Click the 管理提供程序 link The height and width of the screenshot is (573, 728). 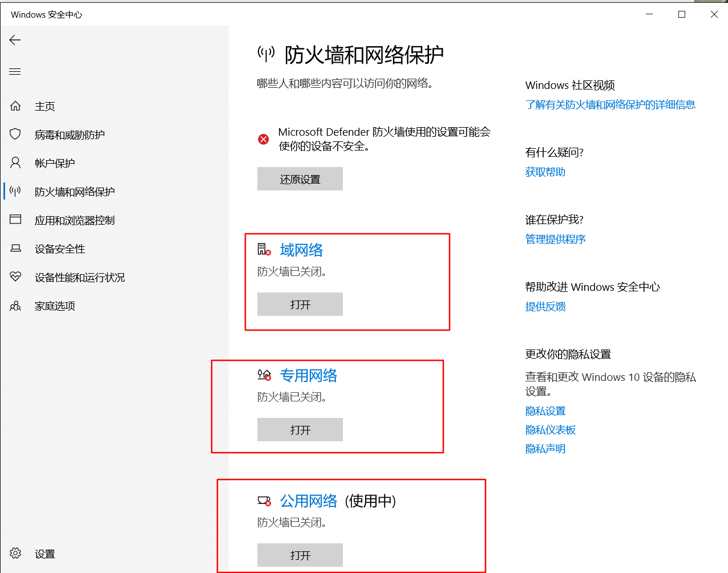[556, 239]
